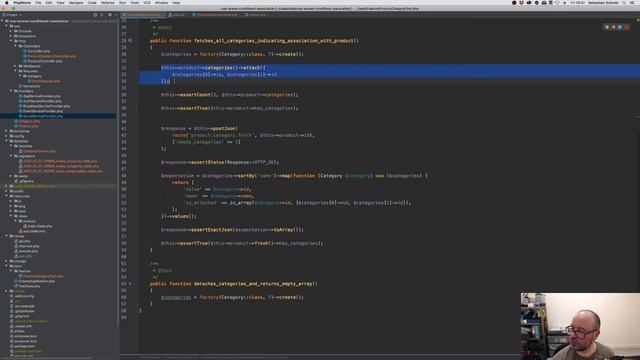The height and width of the screenshot is (360, 640).
Task: Switch to the third editor tab
Action: pos(216,15)
